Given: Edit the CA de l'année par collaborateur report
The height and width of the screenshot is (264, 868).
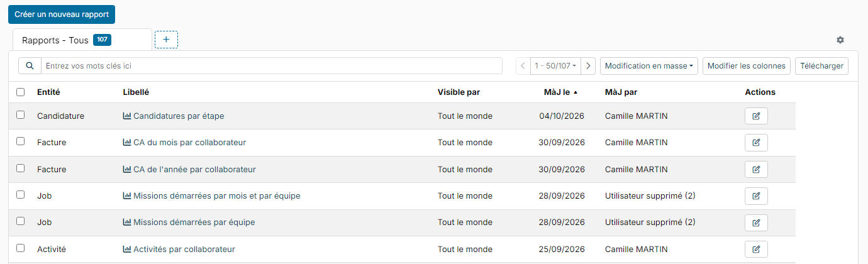Looking at the screenshot, I should pyautogui.click(x=756, y=170).
